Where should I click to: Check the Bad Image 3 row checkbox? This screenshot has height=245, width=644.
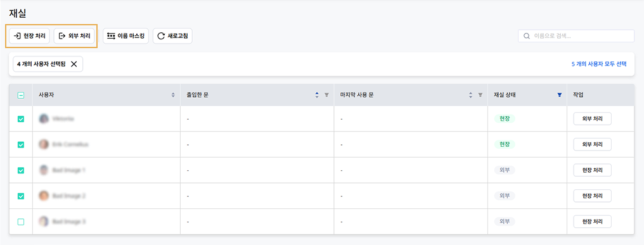pos(21,222)
